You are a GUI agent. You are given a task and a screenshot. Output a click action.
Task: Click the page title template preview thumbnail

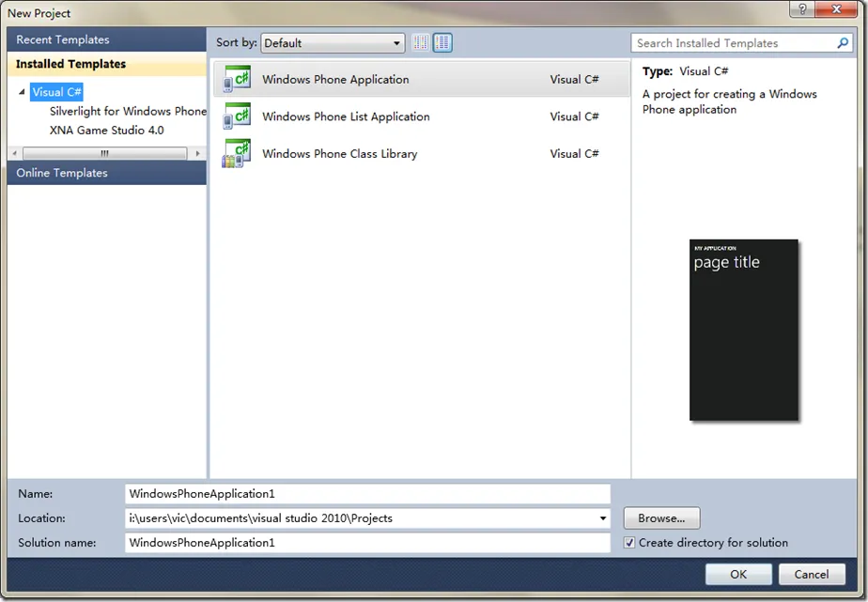point(744,329)
